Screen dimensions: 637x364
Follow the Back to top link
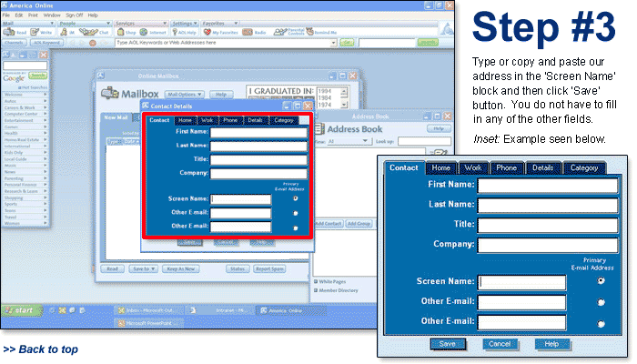pos(40,349)
